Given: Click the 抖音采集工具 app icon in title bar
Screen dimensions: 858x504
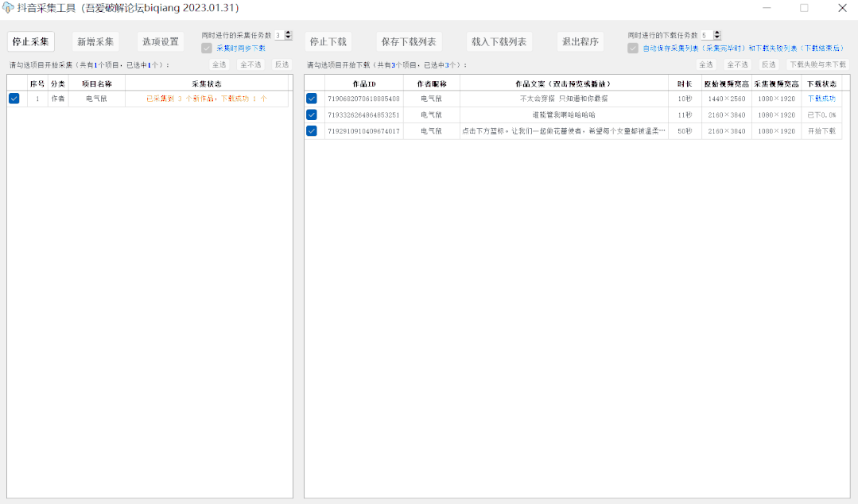Looking at the screenshot, I should pos(8,8).
